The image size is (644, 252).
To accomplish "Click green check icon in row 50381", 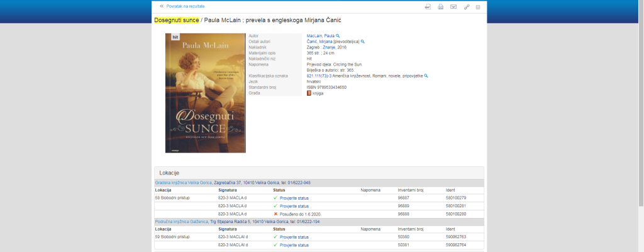I will click(x=275, y=244).
